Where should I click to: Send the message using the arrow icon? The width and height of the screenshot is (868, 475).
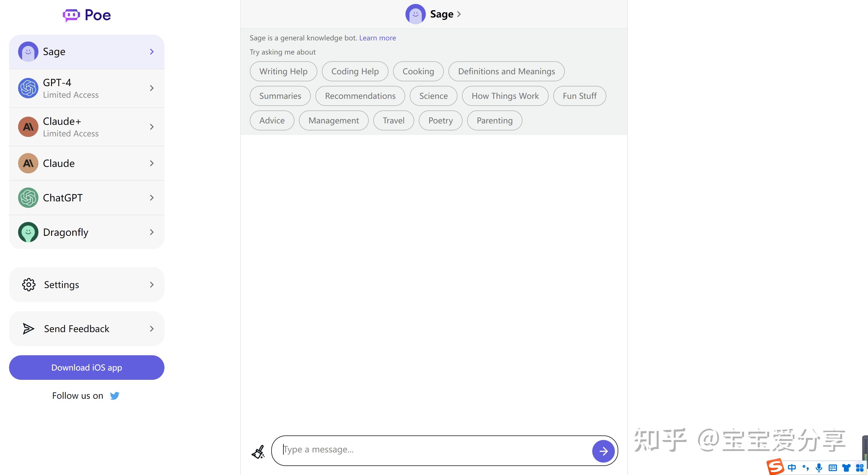click(x=604, y=451)
